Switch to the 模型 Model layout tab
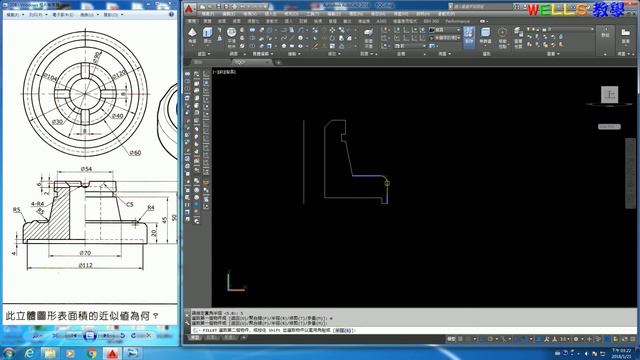This screenshot has width=640, height=360. click(x=195, y=338)
